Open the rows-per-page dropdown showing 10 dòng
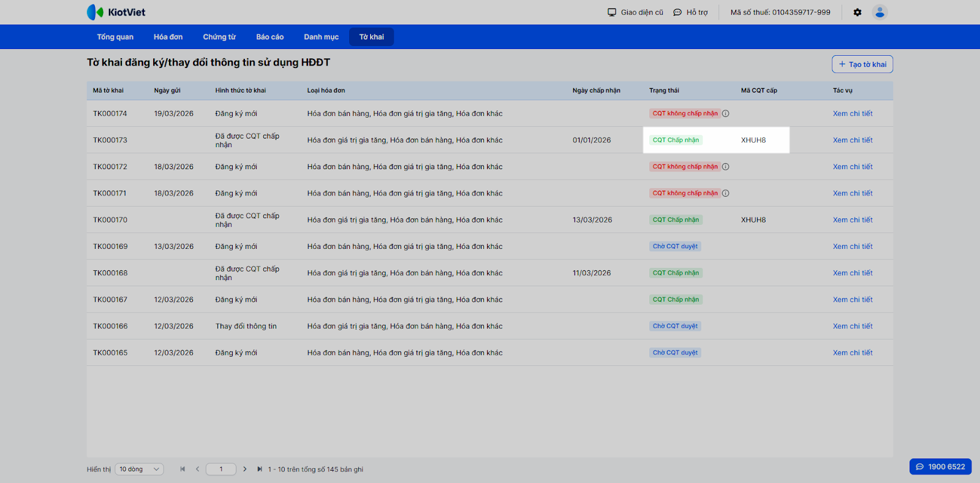This screenshot has width=980, height=483. (140, 469)
